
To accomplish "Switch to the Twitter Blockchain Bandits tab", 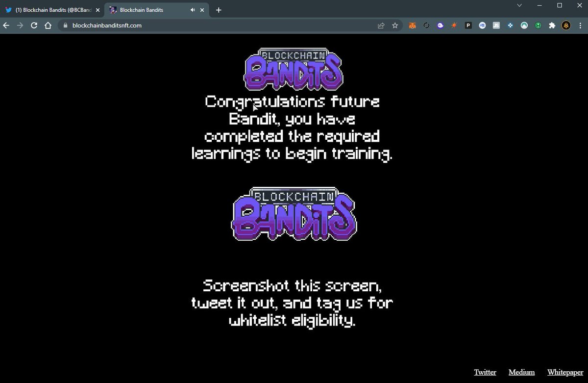I will (52, 10).
